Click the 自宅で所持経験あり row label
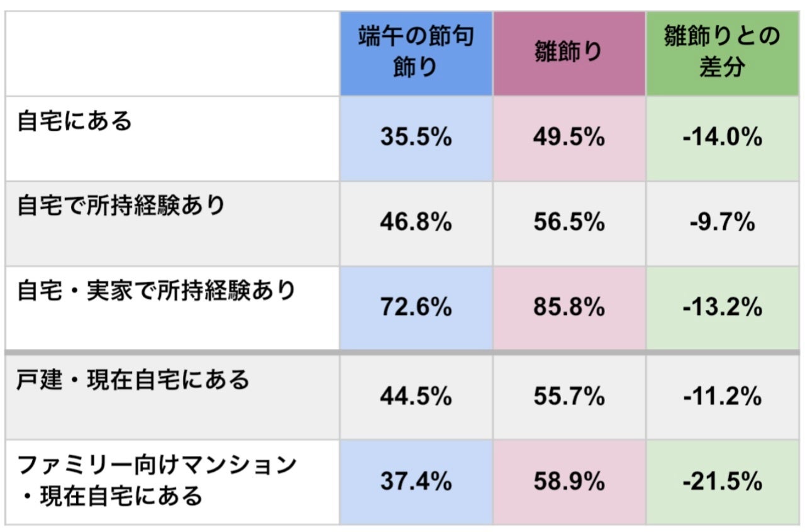The image size is (805, 532). tap(121, 205)
